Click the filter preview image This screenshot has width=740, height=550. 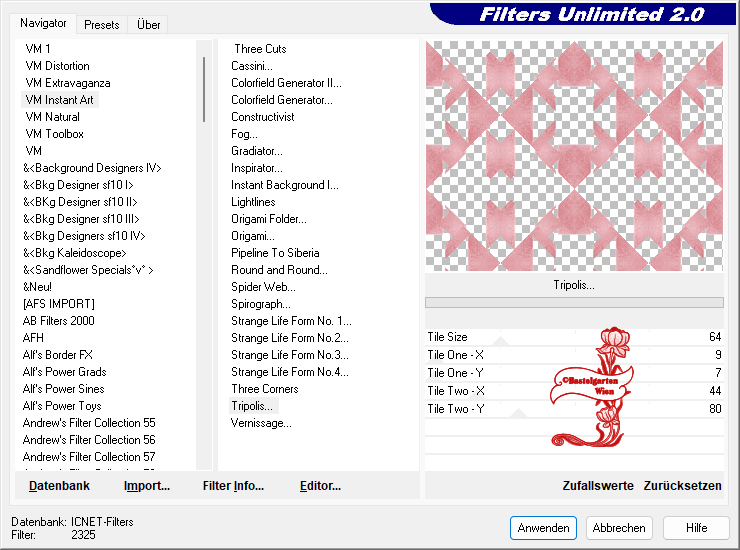(x=574, y=156)
